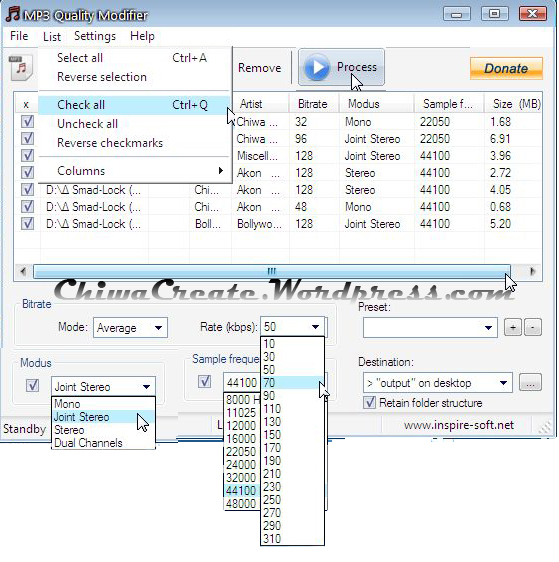
Task: Open the Rate (kbps) dropdown
Action: point(292,327)
